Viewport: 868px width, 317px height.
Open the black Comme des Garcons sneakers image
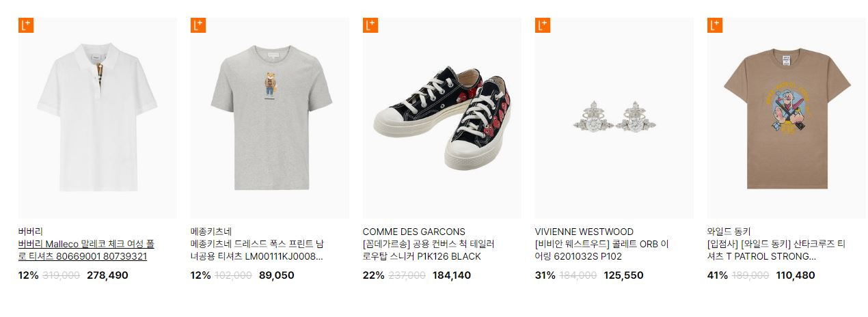tap(442, 118)
